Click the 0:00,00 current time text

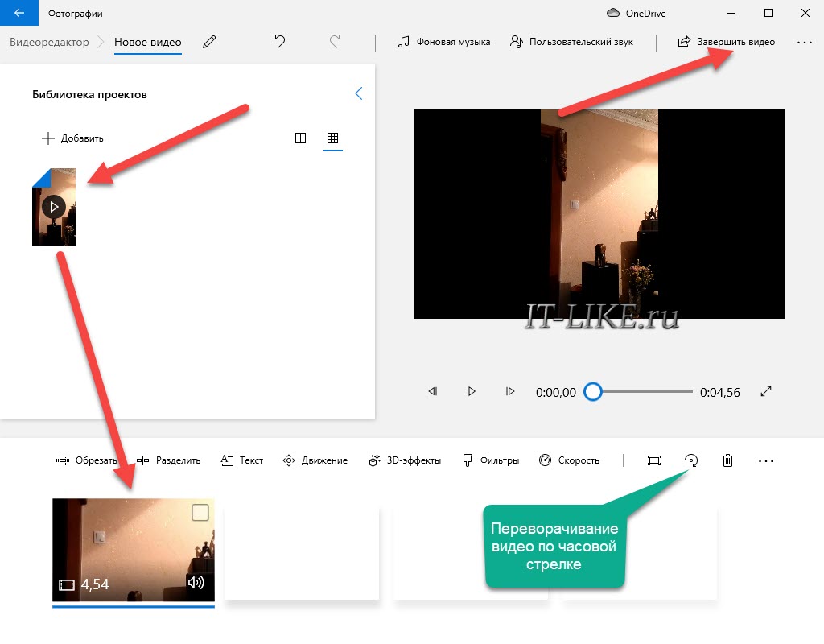tap(556, 392)
